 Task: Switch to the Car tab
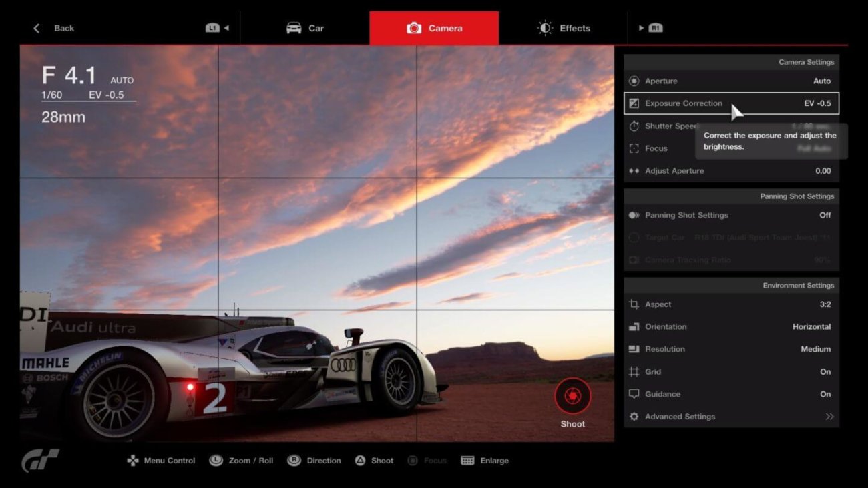[x=304, y=28]
